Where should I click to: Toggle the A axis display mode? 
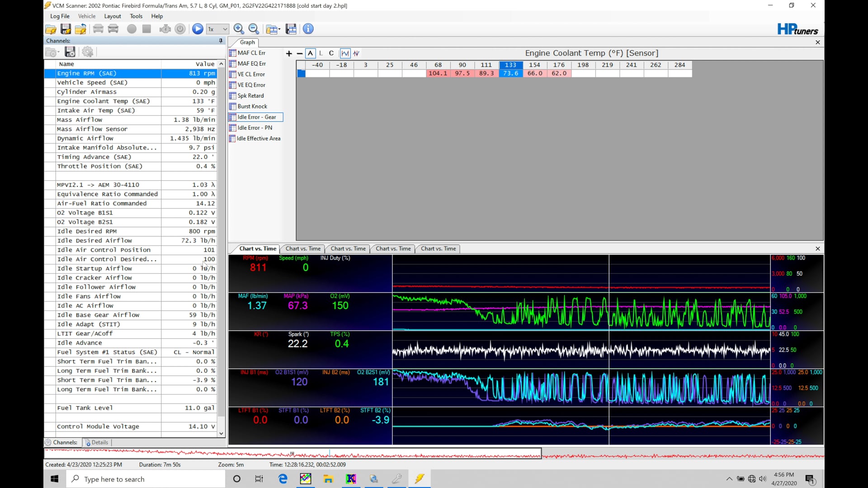coord(310,53)
